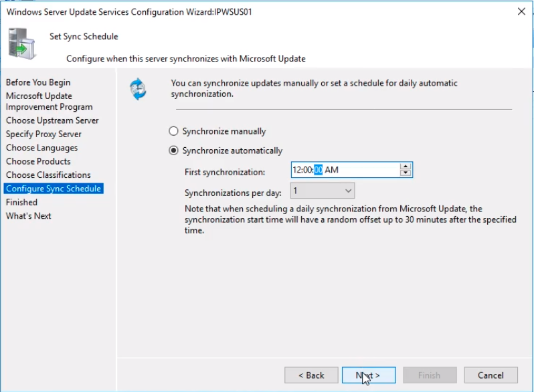
Task: Click the Back button
Action: pyautogui.click(x=311, y=375)
